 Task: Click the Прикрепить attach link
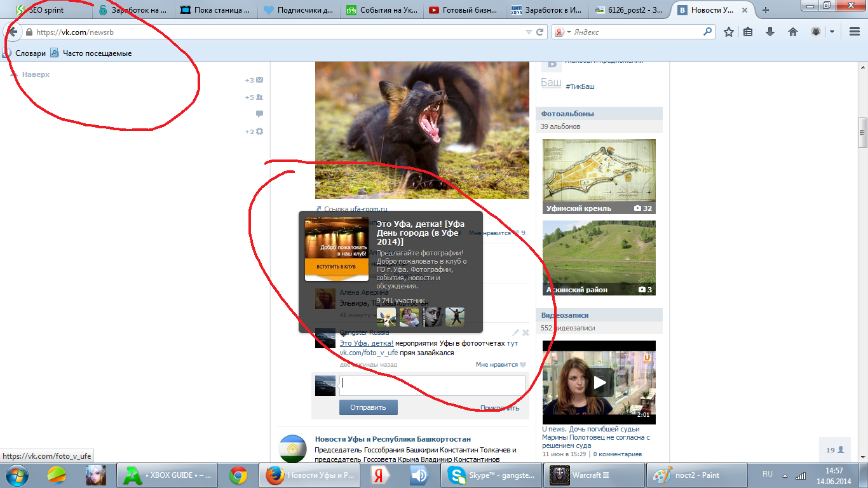click(x=499, y=408)
